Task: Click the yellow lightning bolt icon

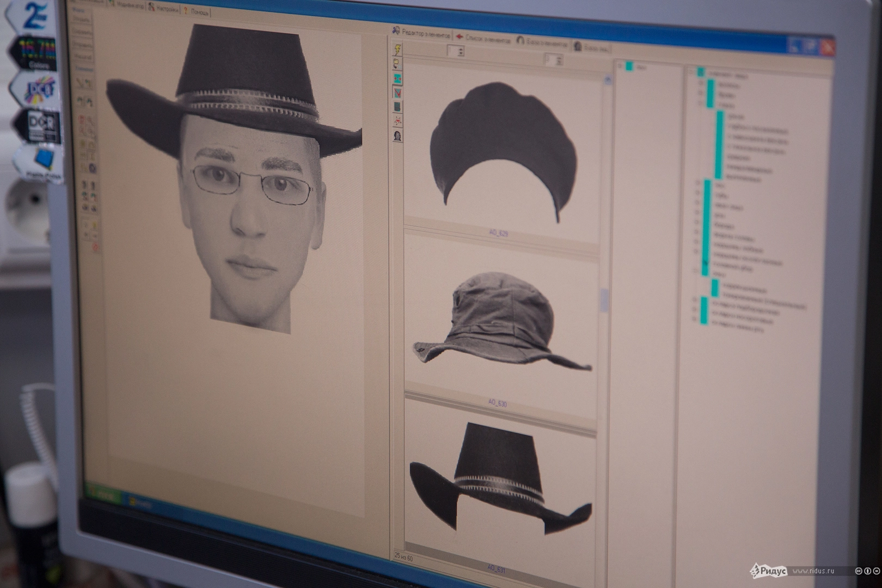Action: 397,50
